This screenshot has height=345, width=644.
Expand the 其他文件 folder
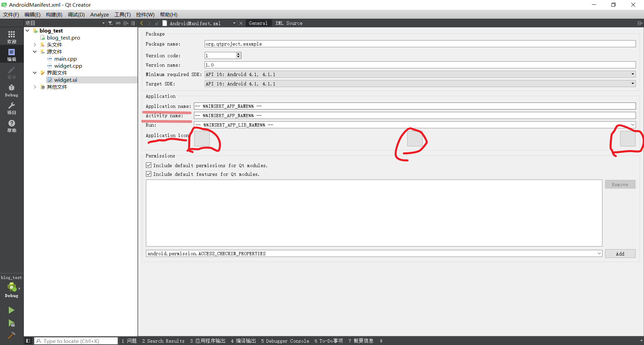35,87
